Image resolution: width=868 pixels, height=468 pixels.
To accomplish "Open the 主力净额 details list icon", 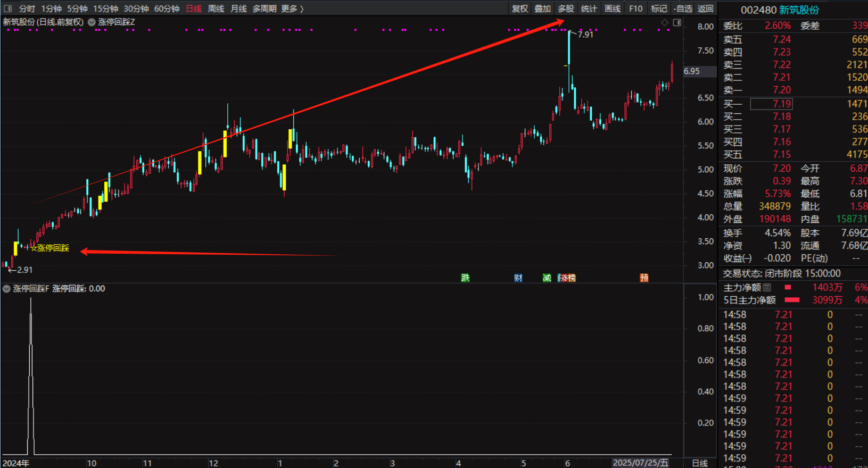I will pos(767,288).
